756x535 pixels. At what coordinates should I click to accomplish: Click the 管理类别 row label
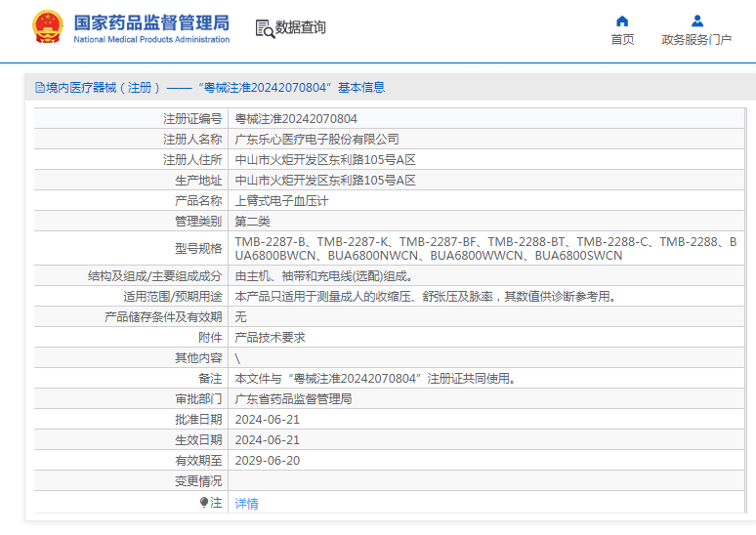(198, 222)
